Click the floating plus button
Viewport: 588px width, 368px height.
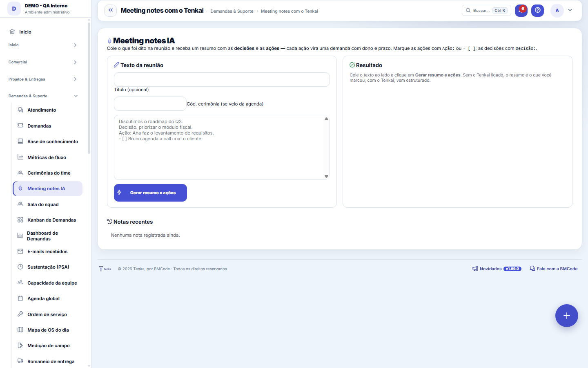click(x=567, y=316)
